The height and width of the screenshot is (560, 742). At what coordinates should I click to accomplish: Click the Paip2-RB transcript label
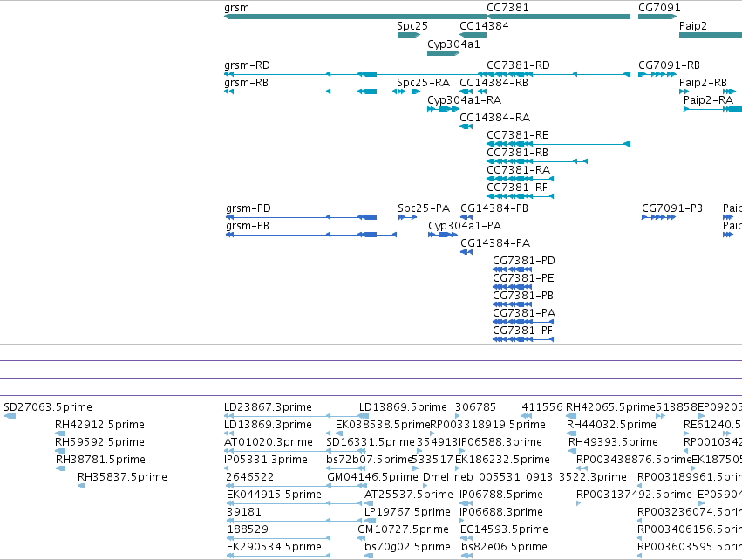pos(703,83)
